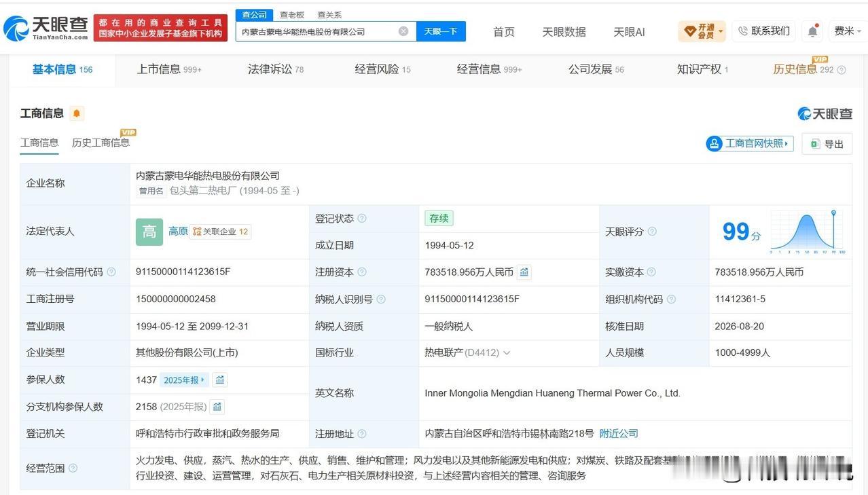Click credit code 91150000114123615F in 统一社会信用代码 row

(x=183, y=272)
